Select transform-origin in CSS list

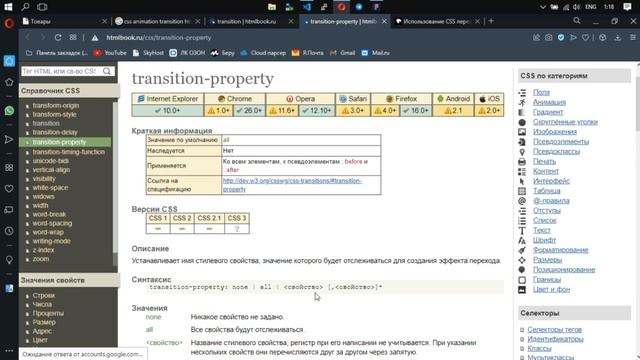click(56, 105)
